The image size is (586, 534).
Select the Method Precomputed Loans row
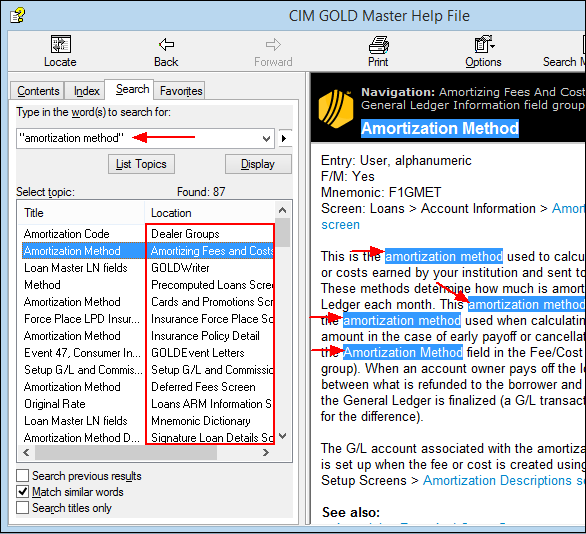148,285
